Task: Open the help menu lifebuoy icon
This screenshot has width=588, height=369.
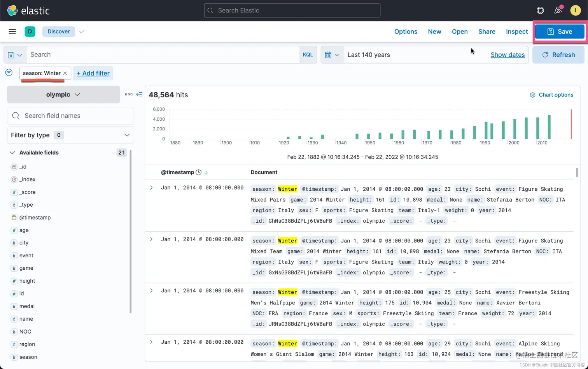Action: coord(540,11)
